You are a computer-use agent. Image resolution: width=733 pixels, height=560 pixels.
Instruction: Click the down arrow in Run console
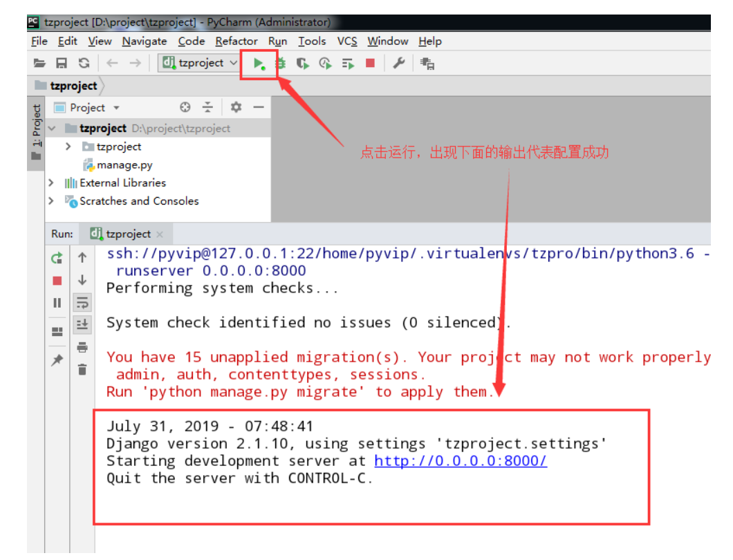pos(82,280)
